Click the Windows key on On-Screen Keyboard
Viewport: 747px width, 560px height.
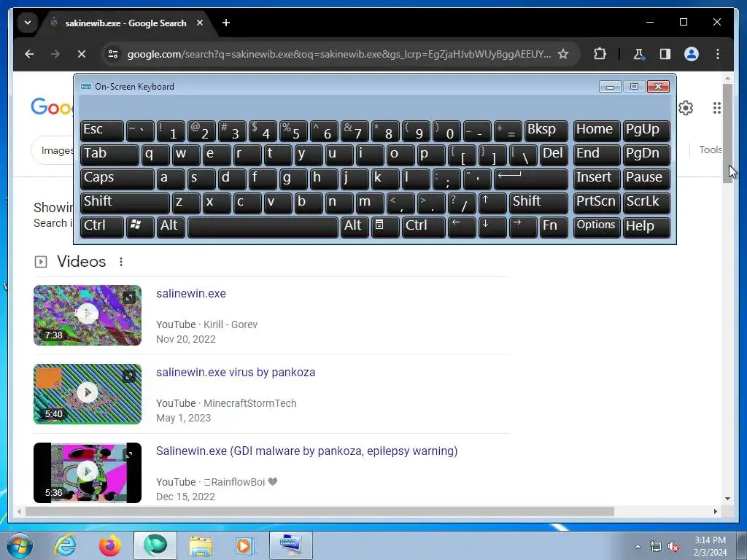click(140, 227)
